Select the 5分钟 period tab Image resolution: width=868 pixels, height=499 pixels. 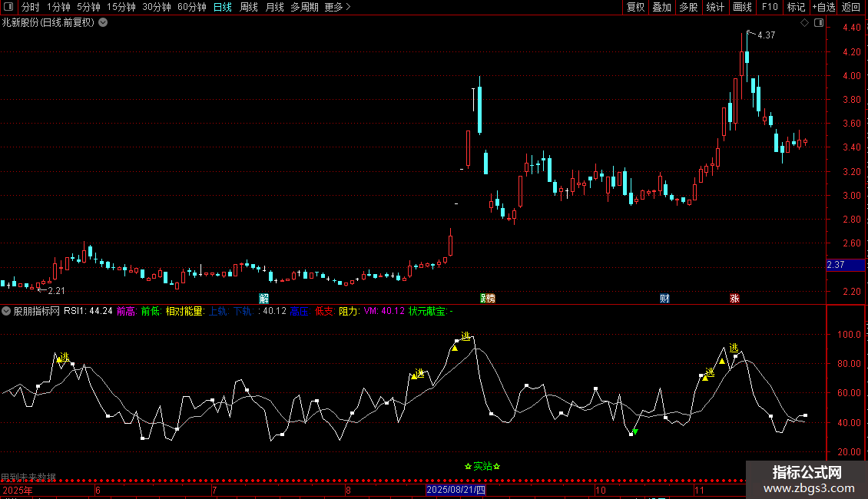pyautogui.click(x=88, y=7)
